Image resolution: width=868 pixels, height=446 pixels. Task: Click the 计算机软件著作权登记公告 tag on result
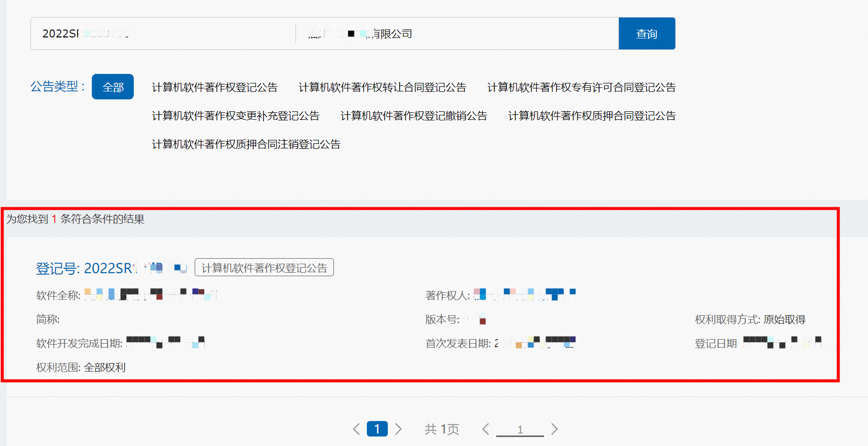(x=264, y=268)
